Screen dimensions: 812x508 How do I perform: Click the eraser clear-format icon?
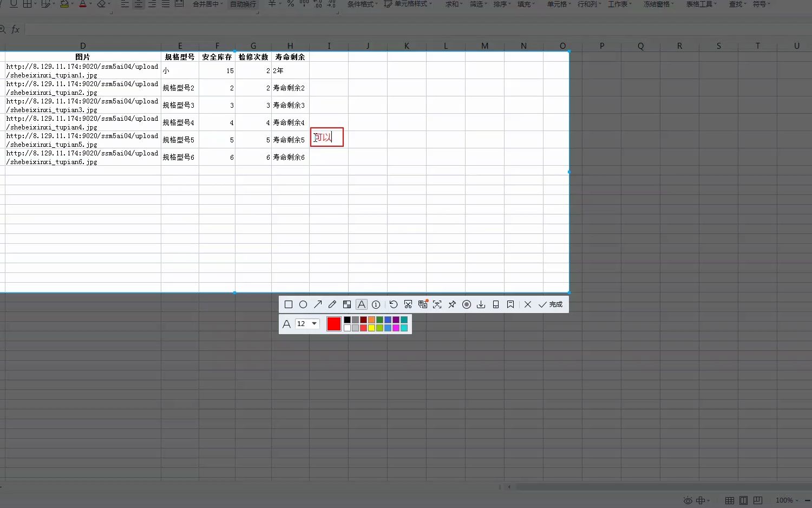click(101, 3)
